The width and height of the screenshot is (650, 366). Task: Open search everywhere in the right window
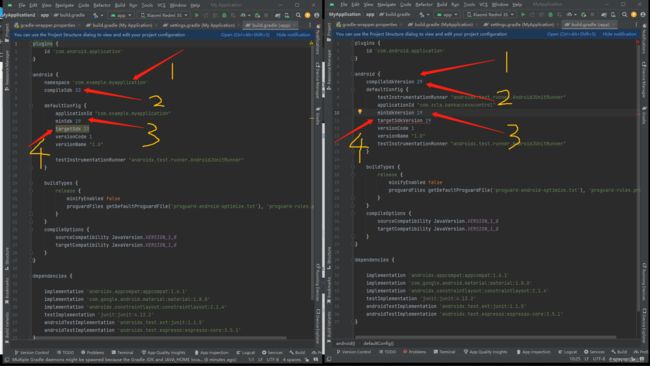coord(624,15)
